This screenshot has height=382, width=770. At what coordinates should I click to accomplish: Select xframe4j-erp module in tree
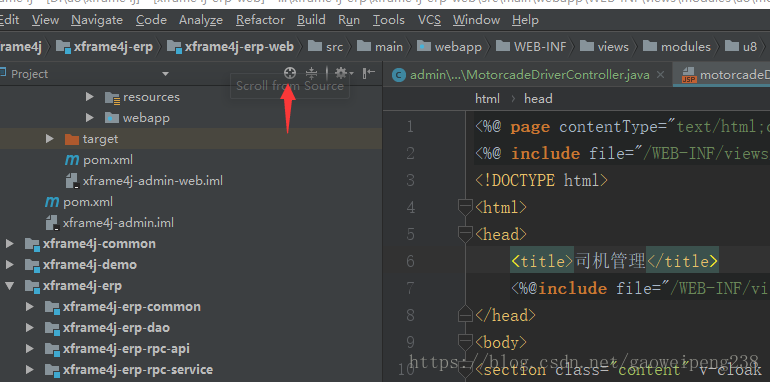(x=73, y=286)
